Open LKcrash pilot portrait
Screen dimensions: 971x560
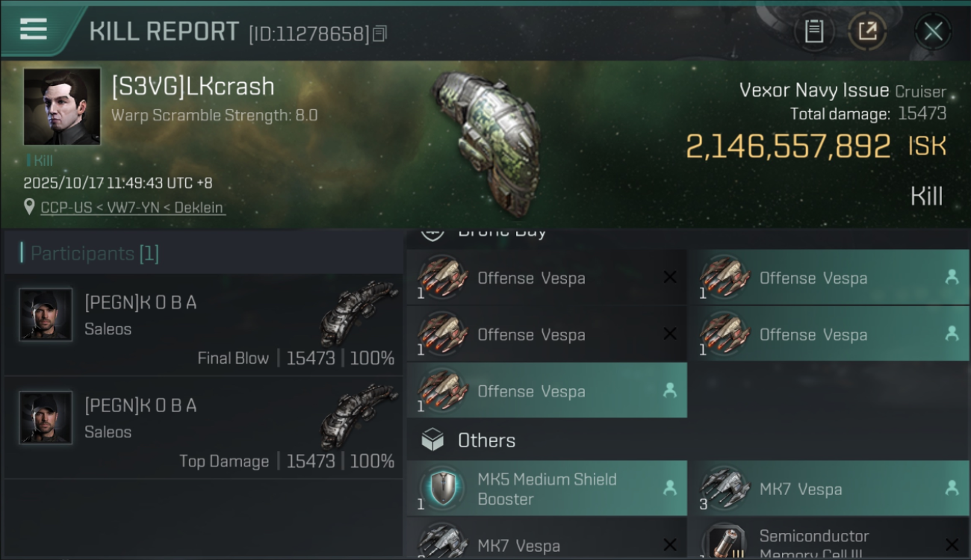point(62,107)
